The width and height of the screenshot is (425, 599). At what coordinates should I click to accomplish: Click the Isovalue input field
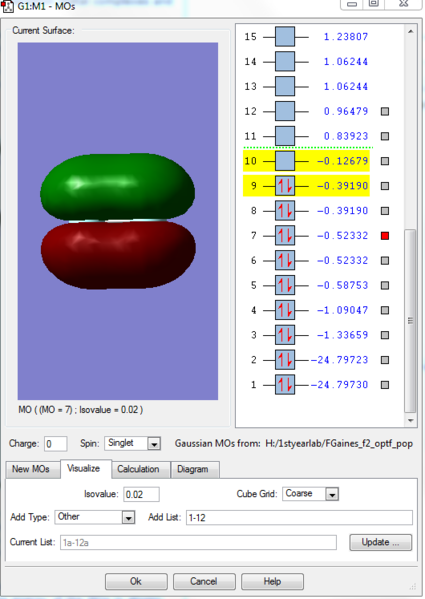coord(141,494)
